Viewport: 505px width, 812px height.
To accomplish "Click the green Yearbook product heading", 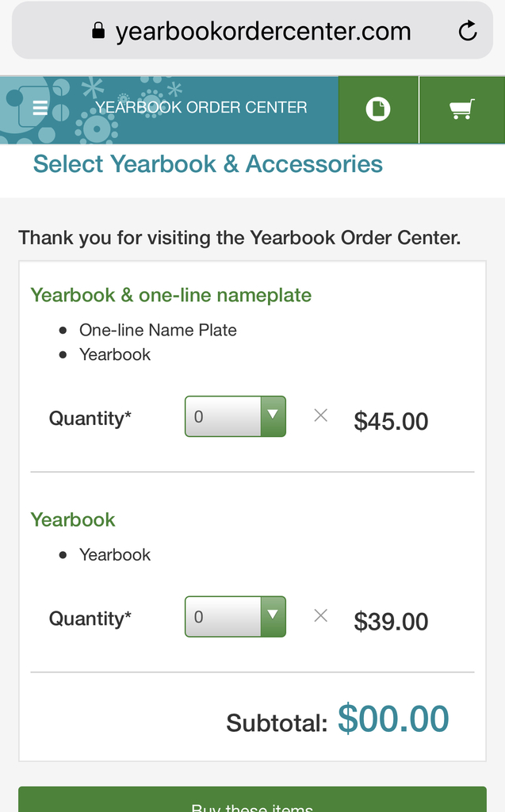I will coord(73,520).
